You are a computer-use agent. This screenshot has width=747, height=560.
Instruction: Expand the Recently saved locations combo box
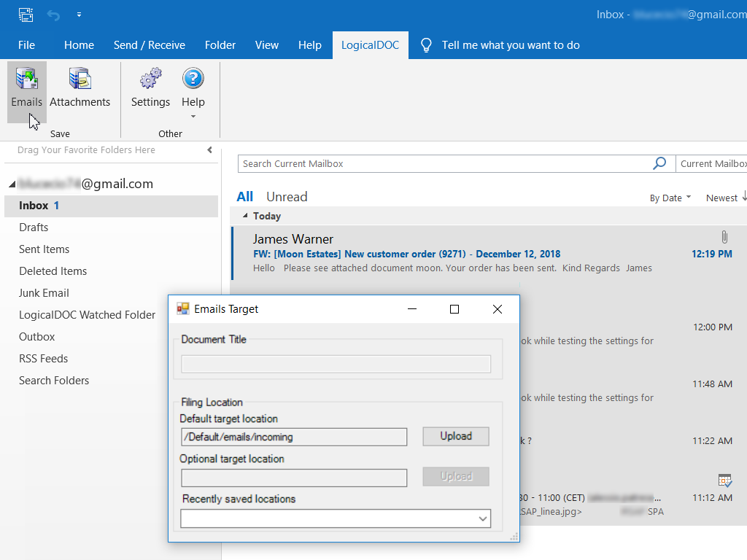click(x=483, y=518)
